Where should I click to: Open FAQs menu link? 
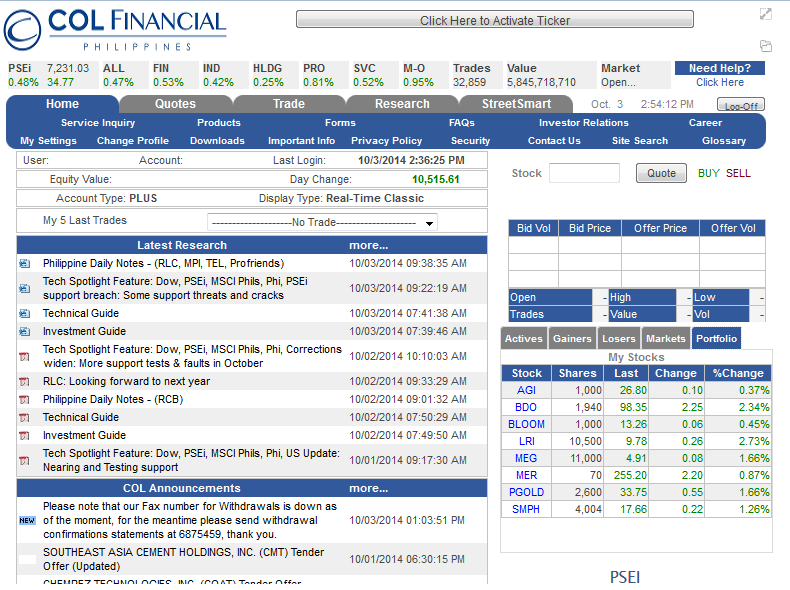coord(462,122)
